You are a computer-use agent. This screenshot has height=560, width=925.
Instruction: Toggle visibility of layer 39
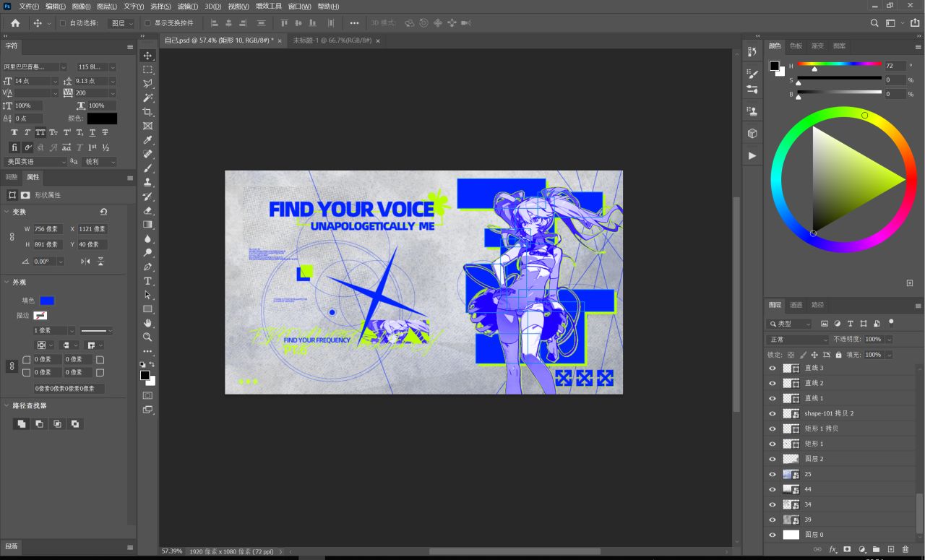pos(773,520)
